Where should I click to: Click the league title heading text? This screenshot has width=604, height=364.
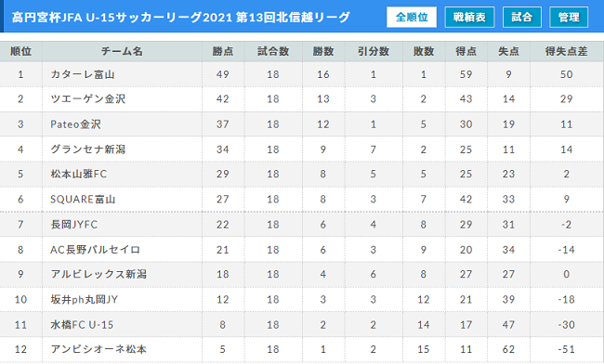180,18
